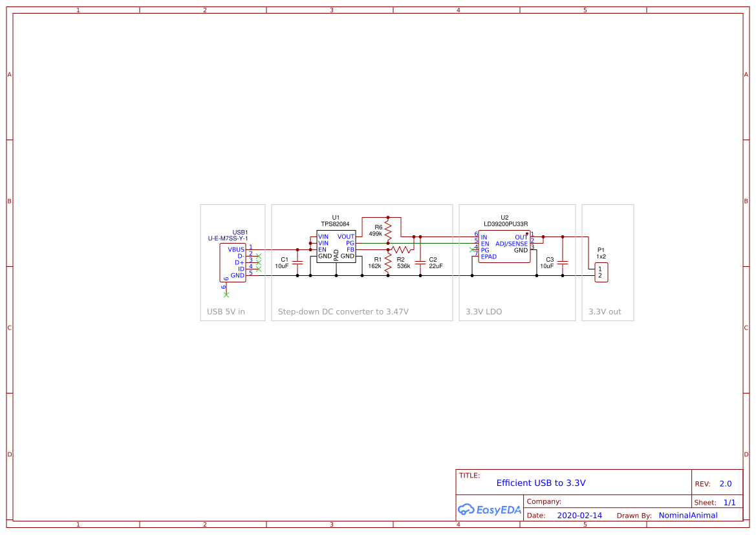Click the EasyEDA logo in title block

coord(490,510)
